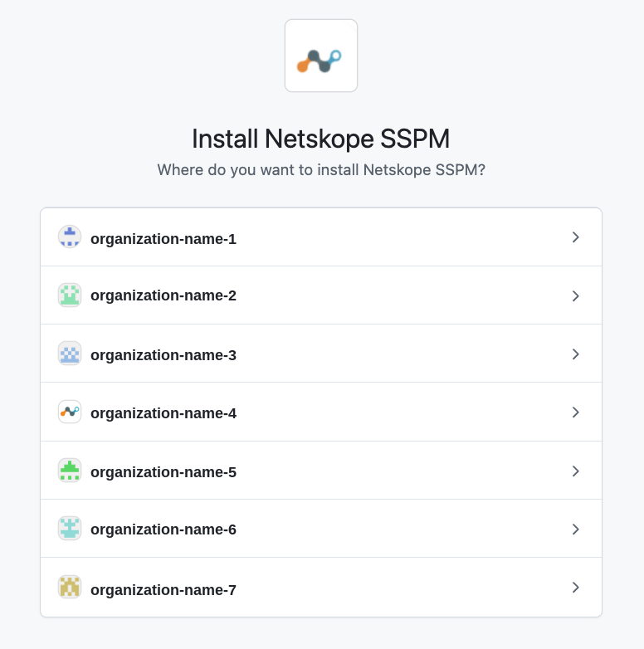
Task: Choose organization-name-4 text link
Action: (x=163, y=413)
